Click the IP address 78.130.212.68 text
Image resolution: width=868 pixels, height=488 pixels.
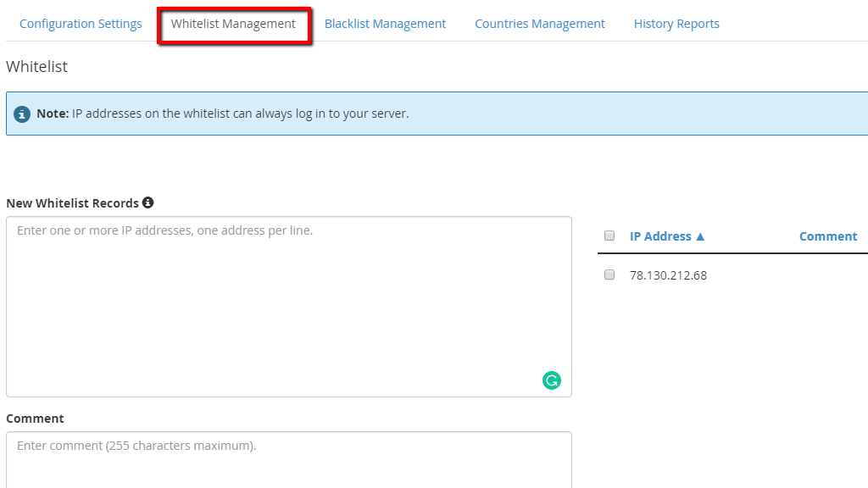pyautogui.click(x=668, y=275)
